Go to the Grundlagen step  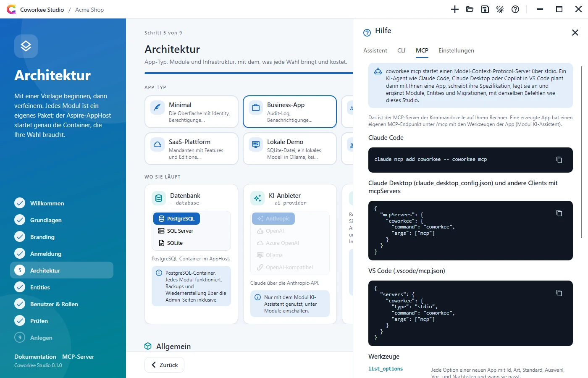point(62,220)
